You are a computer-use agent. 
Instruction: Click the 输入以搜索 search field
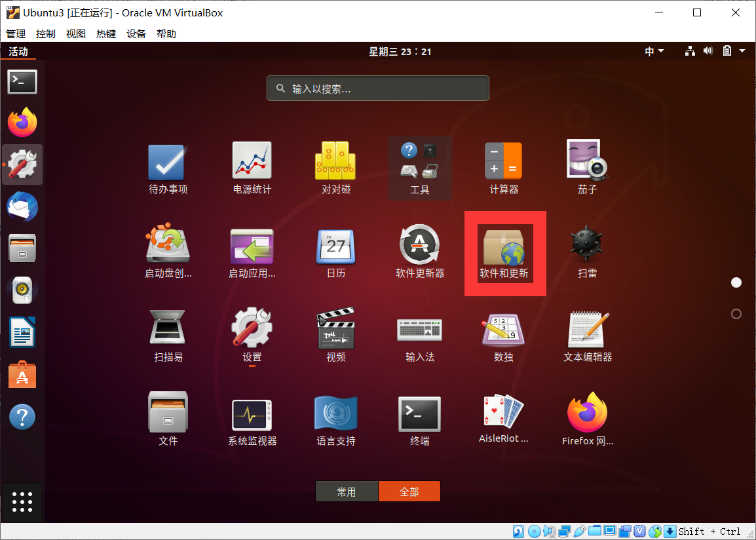tap(377, 88)
